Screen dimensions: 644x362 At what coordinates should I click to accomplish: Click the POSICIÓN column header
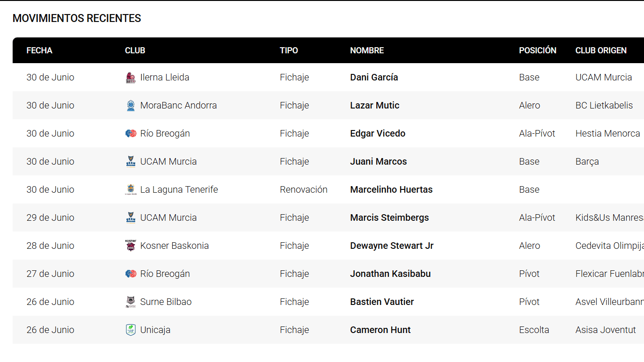(x=538, y=51)
